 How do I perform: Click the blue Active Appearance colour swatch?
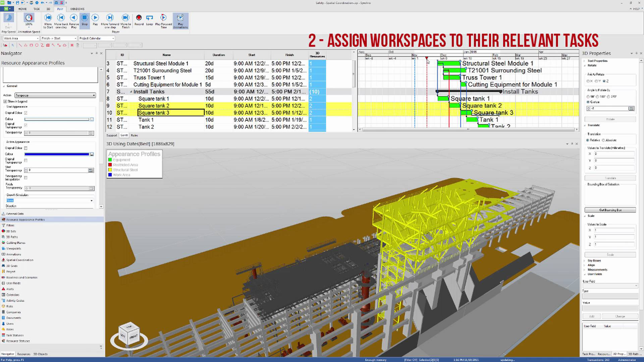tap(57, 154)
